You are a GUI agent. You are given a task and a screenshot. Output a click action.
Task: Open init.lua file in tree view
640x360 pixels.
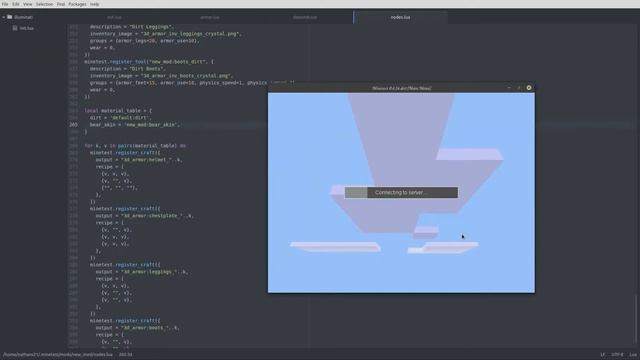click(27, 28)
